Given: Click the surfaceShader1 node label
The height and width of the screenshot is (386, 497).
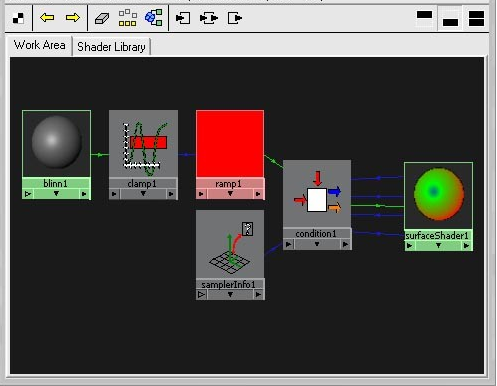Looking at the screenshot, I should tap(437, 236).
